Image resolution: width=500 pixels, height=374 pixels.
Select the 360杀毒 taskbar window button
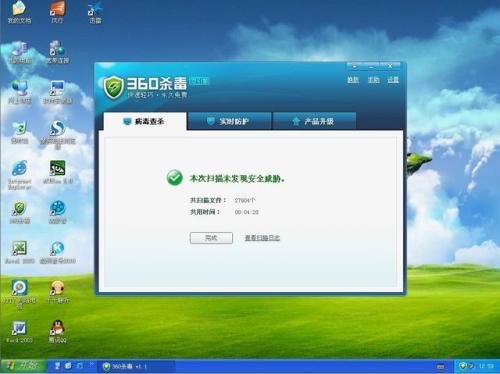coord(136,366)
